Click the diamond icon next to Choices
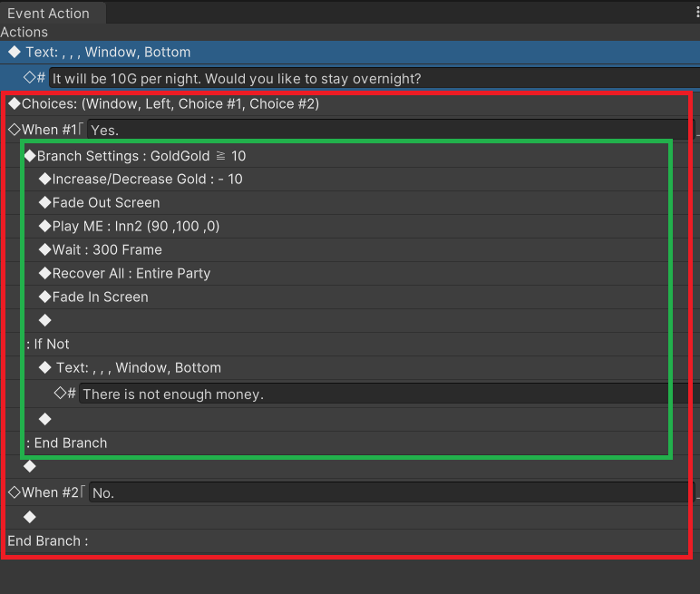The image size is (700, 594). [x=15, y=103]
